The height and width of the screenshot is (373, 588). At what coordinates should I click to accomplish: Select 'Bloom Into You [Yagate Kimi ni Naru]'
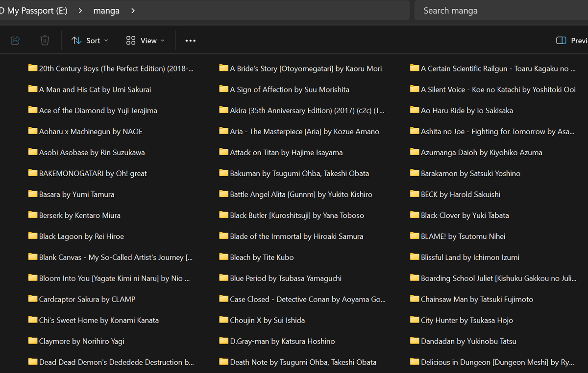(114, 279)
